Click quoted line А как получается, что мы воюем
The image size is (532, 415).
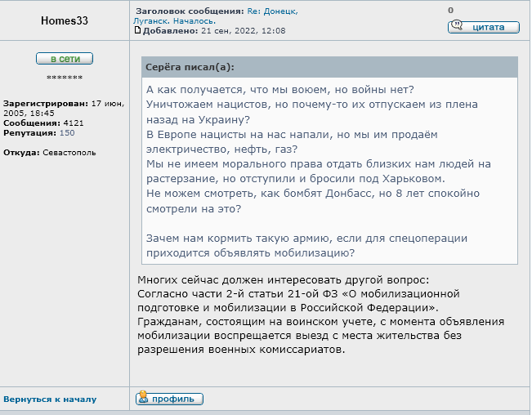click(280, 90)
